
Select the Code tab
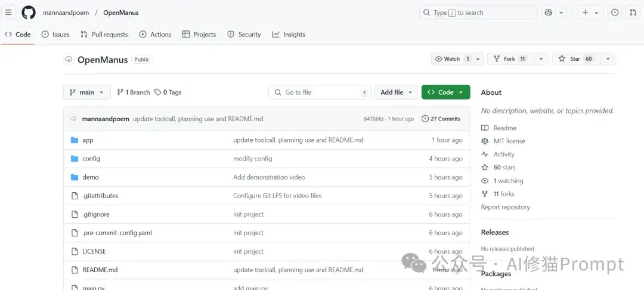(18, 35)
